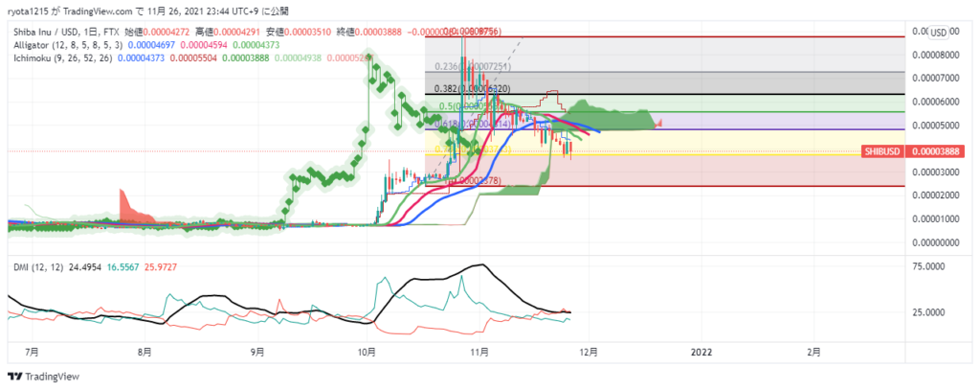Click the ryota1215 author name
Image resolution: width=980 pixels, height=390 pixels.
(x=31, y=11)
